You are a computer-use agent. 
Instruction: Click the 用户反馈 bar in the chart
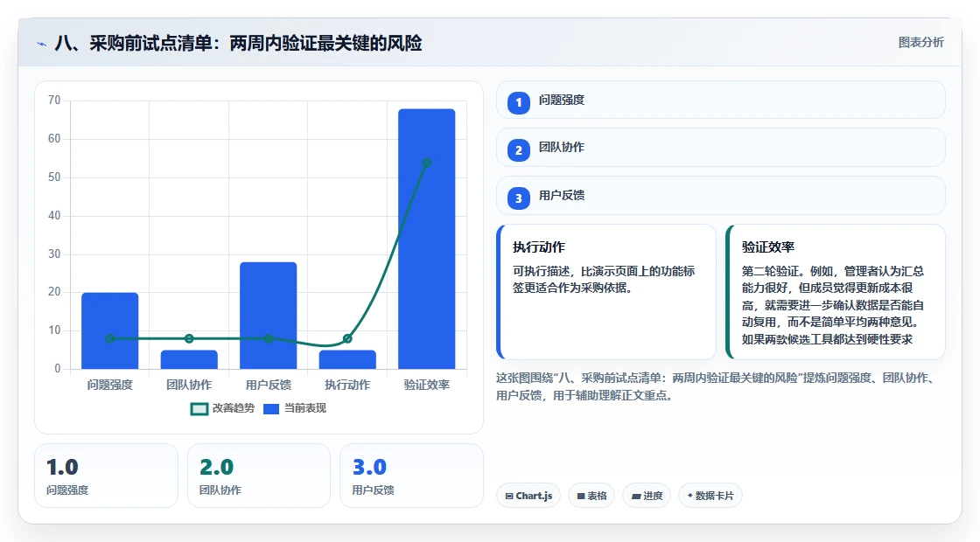tap(268, 316)
